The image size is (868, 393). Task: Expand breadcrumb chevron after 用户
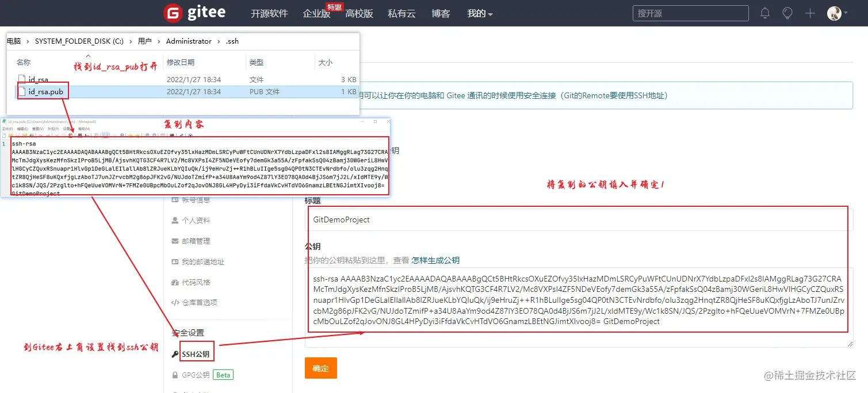pyautogui.click(x=159, y=41)
